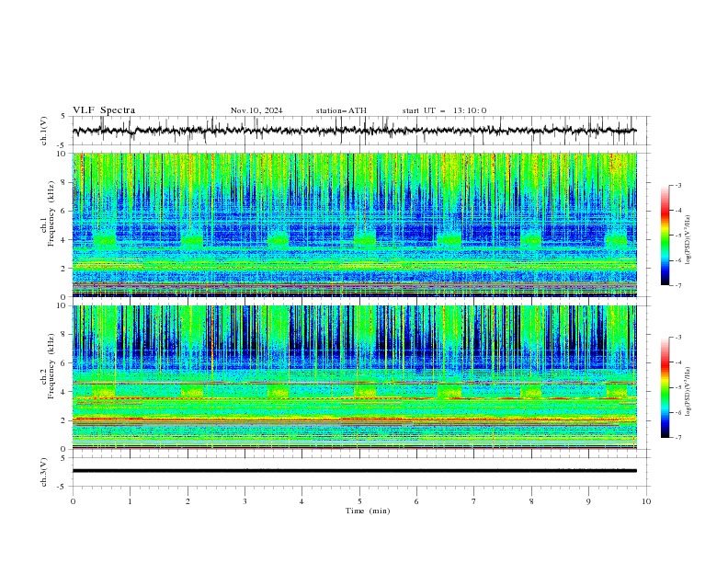The image size is (728, 563).
Task: Select the "Nov.10, 2024" date label
Action: tap(256, 110)
